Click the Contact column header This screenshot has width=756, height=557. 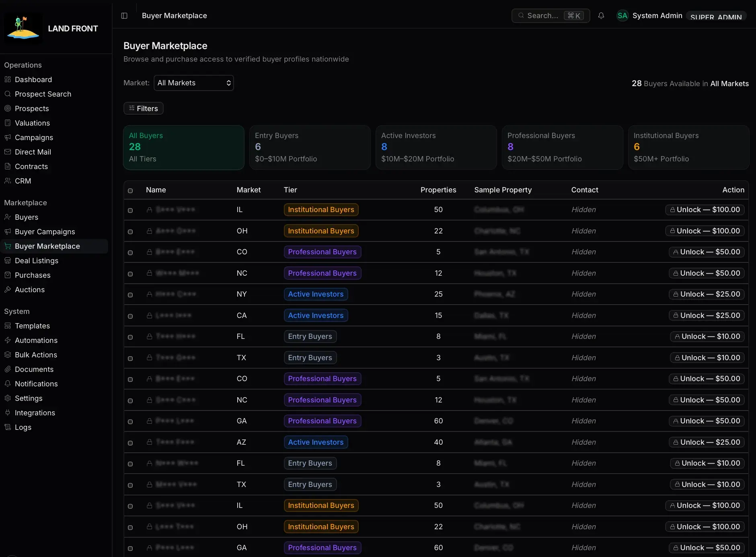[585, 190]
